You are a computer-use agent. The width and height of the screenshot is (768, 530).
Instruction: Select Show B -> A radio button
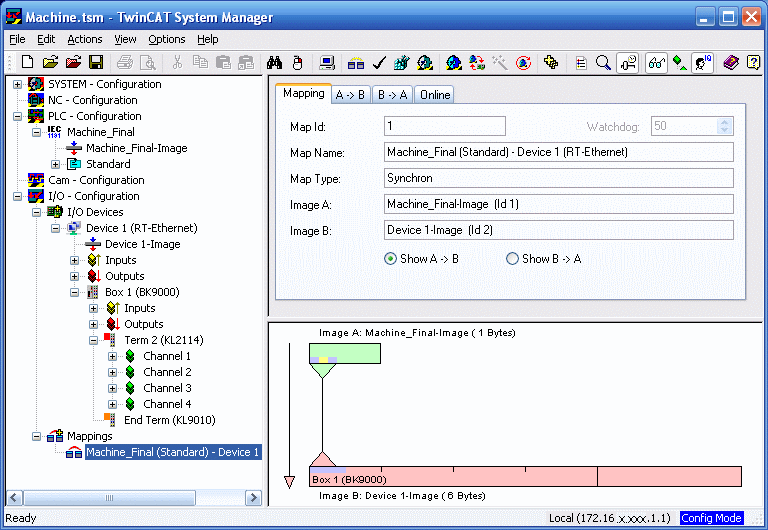(x=512, y=259)
